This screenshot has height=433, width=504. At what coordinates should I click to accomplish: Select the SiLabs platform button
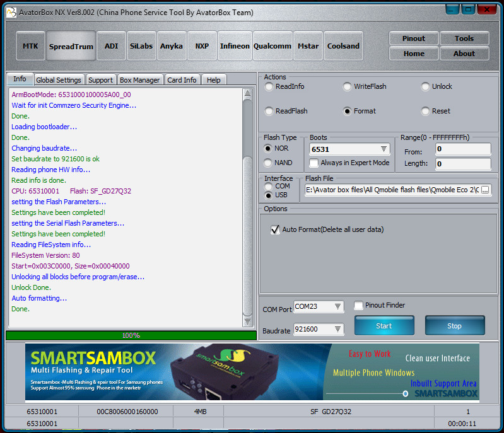141,46
